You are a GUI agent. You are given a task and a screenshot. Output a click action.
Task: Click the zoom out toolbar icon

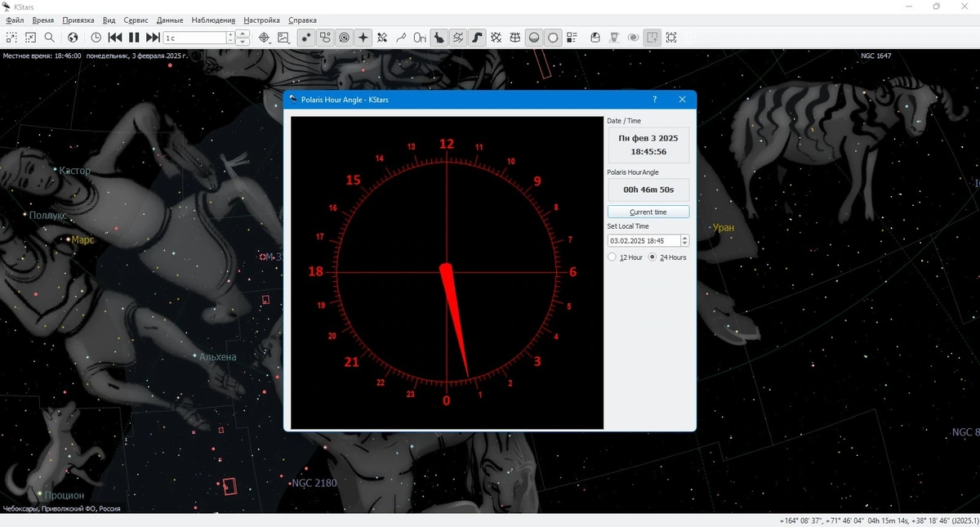30,38
